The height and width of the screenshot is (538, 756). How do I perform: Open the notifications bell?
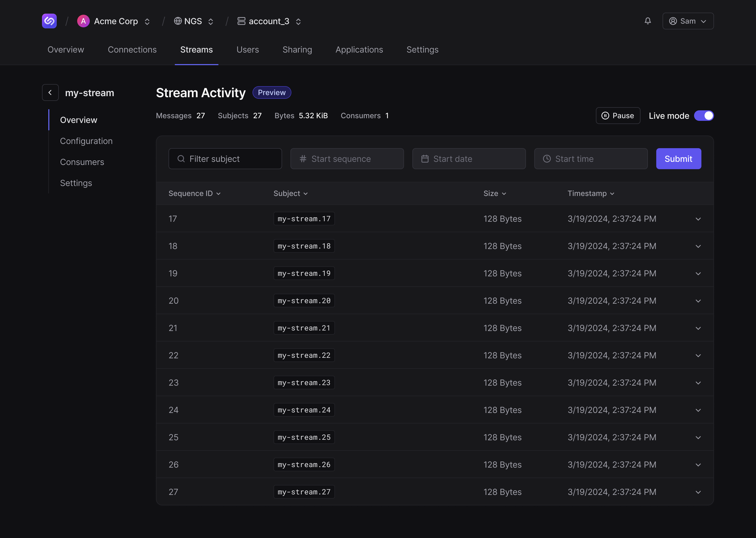click(x=648, y=21)
